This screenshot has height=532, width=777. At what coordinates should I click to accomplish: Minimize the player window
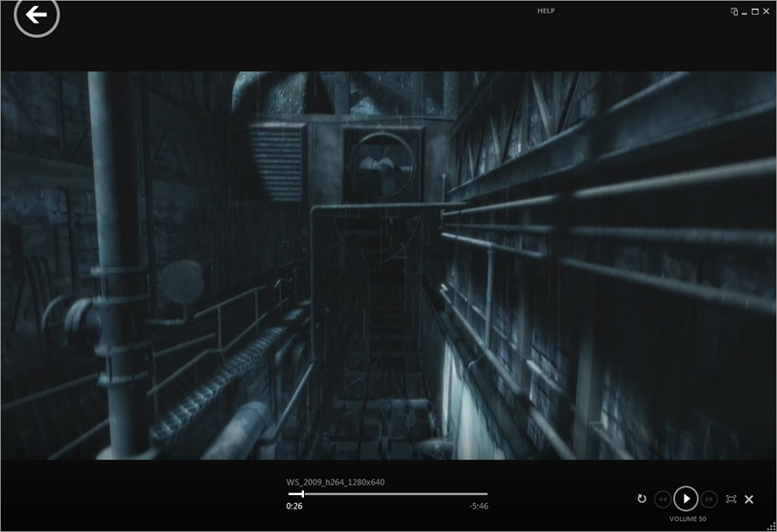pyautogui.click(x=744, y=12)
